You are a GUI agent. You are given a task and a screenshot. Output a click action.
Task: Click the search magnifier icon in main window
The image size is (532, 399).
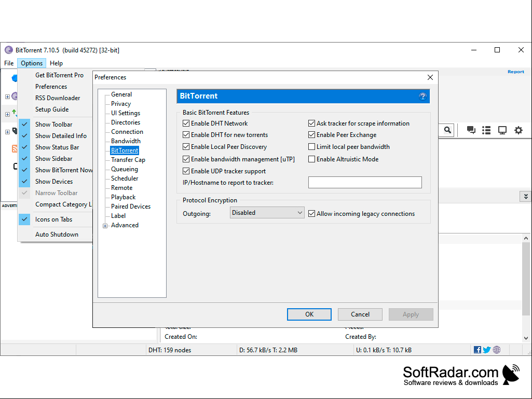click(447, 130)
